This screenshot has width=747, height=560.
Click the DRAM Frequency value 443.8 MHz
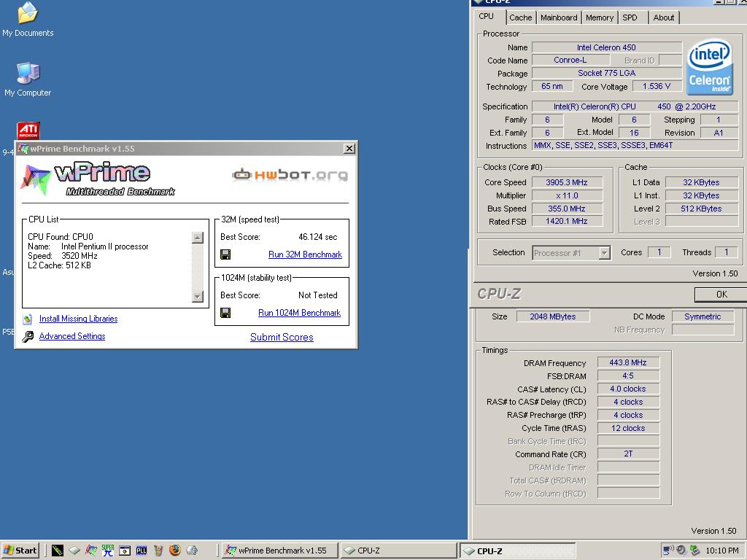628,363
